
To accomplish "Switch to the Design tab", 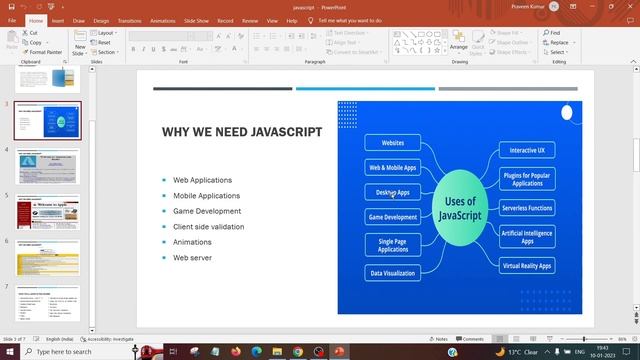I will click(x=101, y=20).
